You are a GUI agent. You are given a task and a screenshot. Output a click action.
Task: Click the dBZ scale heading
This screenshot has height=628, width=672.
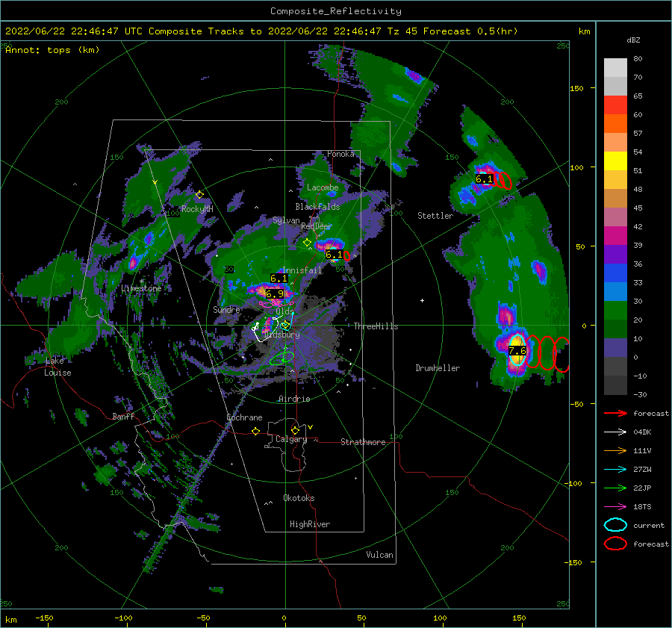coord(633,40)
